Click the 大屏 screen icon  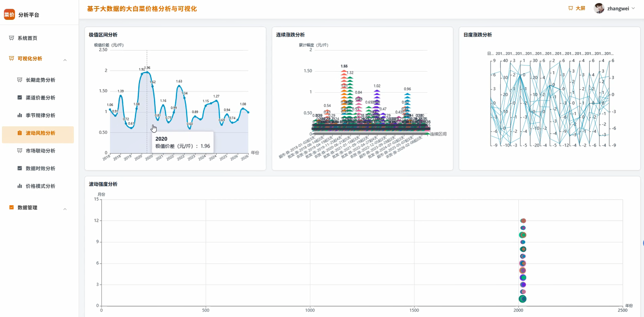571,8
